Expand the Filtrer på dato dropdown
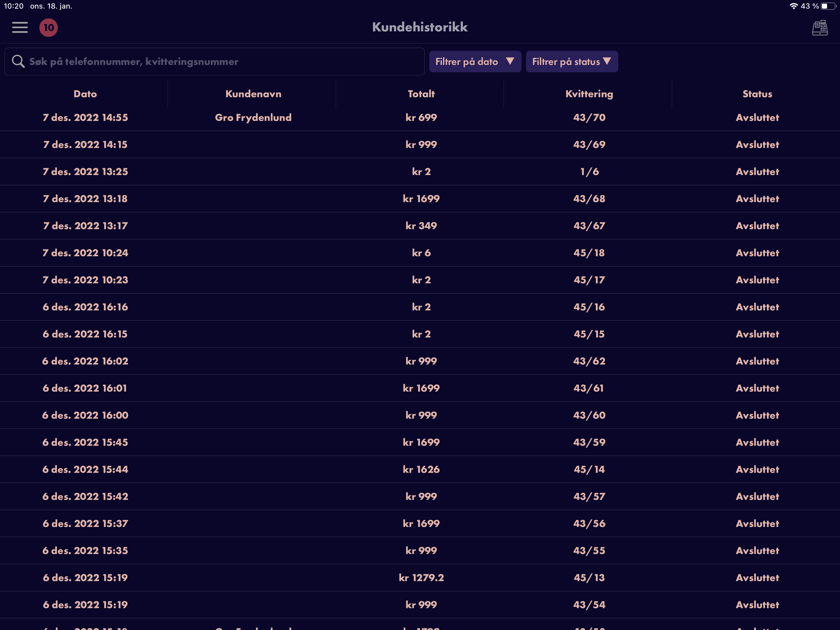The height and width of the screenshot is (630, 840). [x=475, y=62]
